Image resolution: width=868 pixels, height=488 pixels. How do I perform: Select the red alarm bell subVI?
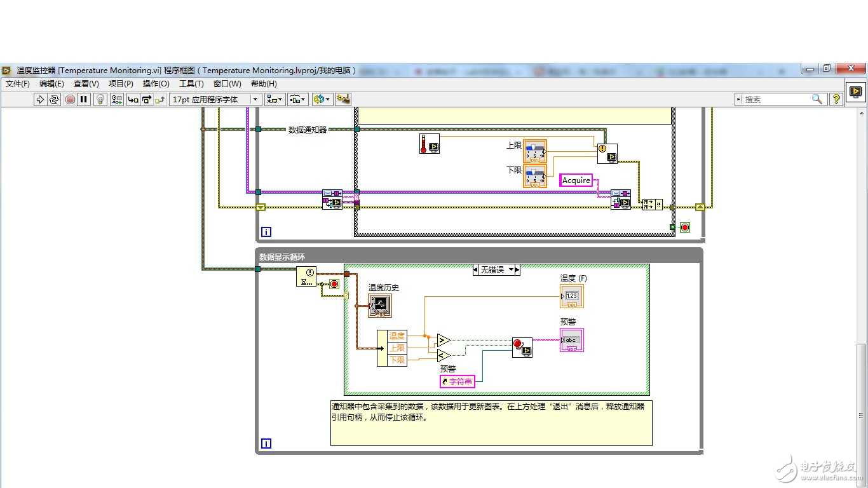point(522,348)
